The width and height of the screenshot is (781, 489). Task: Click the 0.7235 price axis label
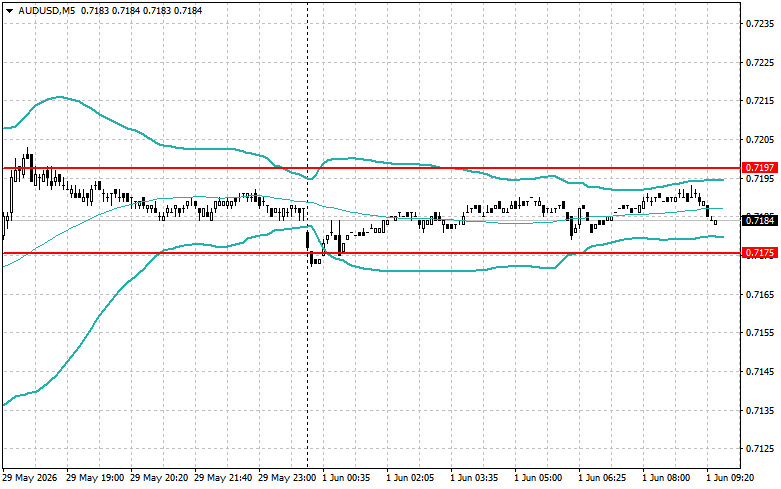[x=761, y=23]
